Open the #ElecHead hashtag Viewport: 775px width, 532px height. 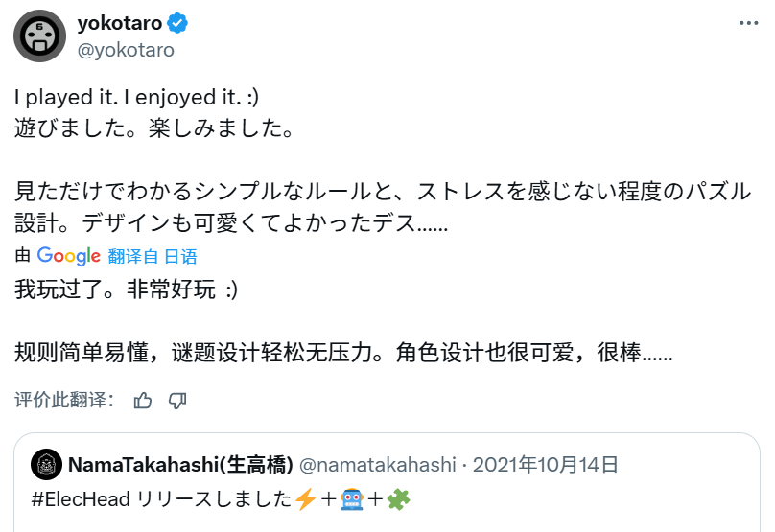click(77, 499)
